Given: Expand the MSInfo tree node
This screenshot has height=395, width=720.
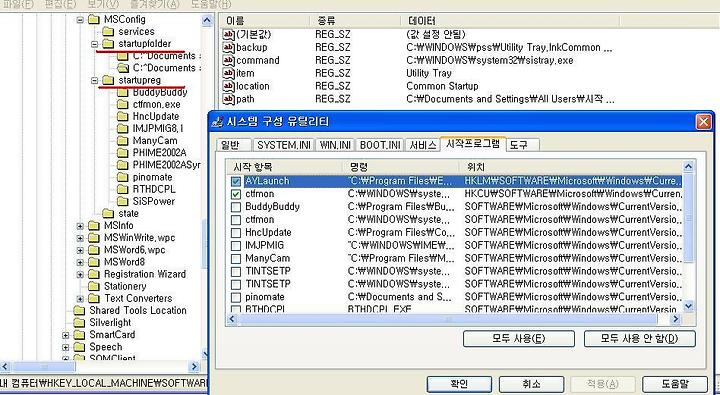Looking at the screenshot, I should [x=80, y=226].
